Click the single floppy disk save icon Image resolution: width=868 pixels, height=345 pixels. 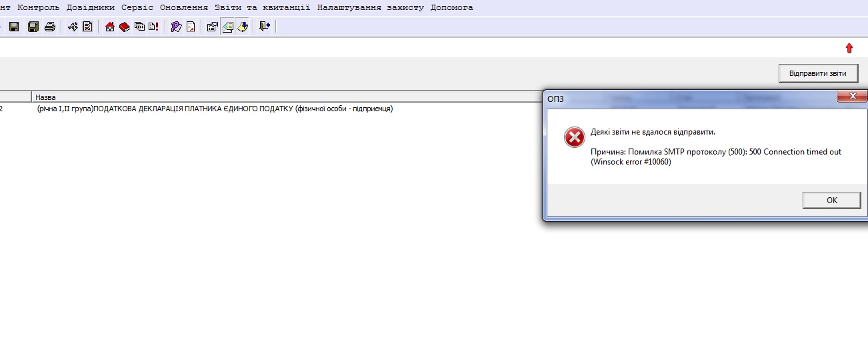pos(13,27)
